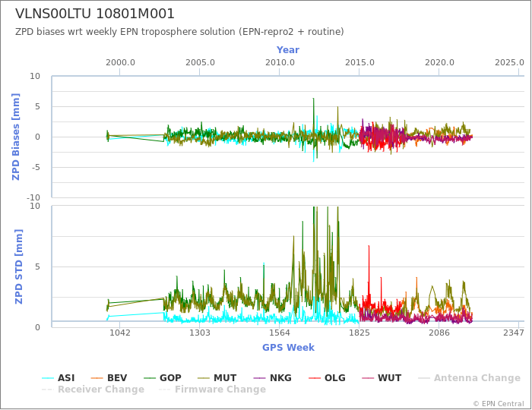The height and width of the screenshot is (410, 532).
Task: Toggle the BEV series legend entry
Action: [x=109, y=378]
